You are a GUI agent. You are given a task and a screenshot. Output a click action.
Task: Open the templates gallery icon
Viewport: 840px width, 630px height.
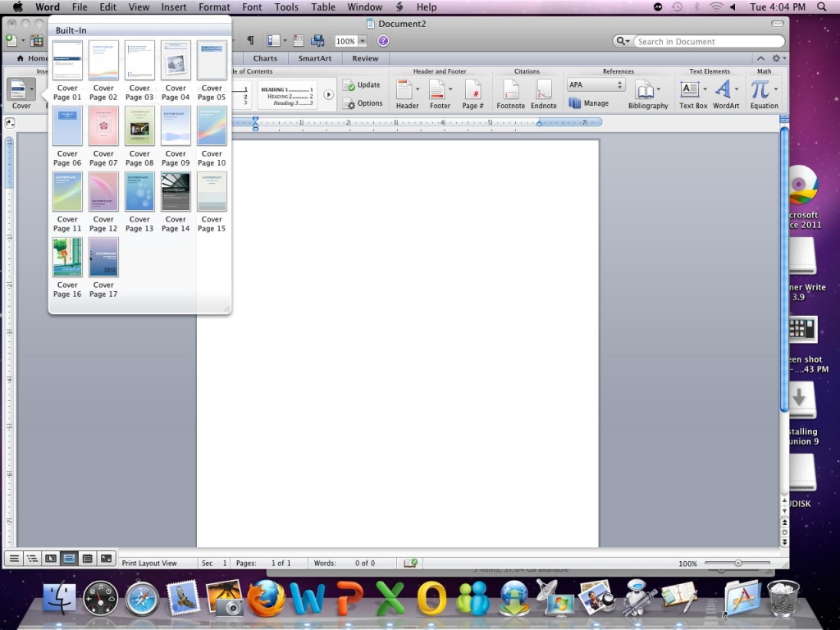pos(36,41)
